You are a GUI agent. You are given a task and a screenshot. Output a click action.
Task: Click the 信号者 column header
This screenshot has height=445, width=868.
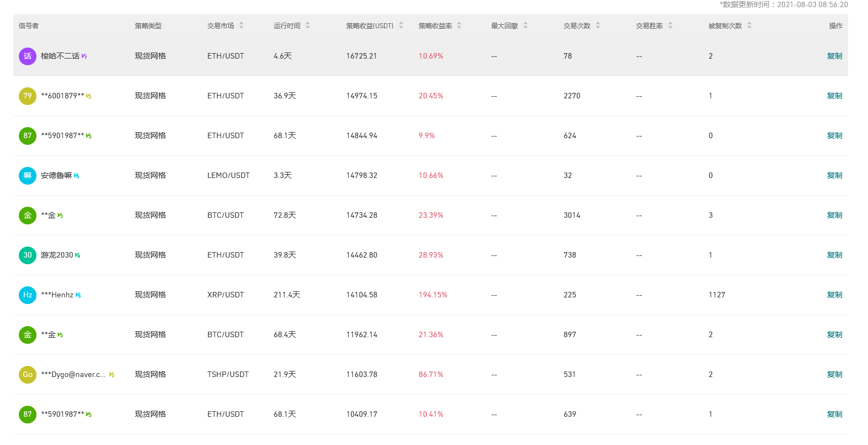click(x=29, y=26)
